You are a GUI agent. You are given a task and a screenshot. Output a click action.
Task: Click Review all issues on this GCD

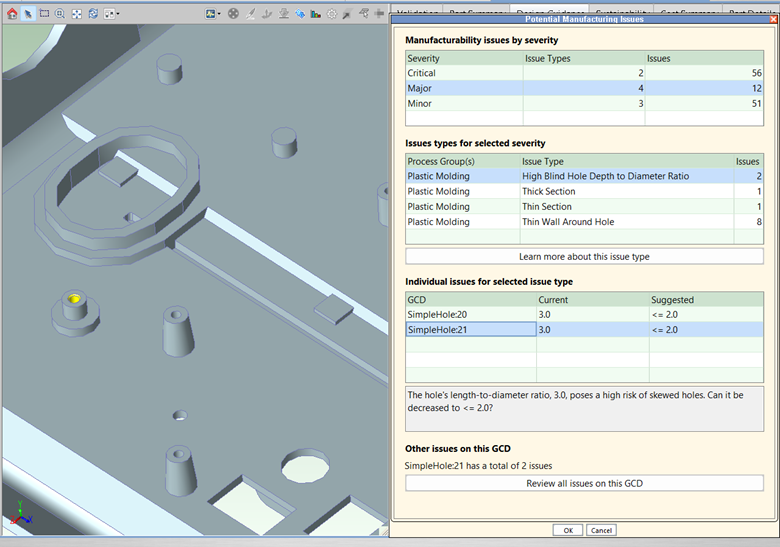click(x=584, y=484)
